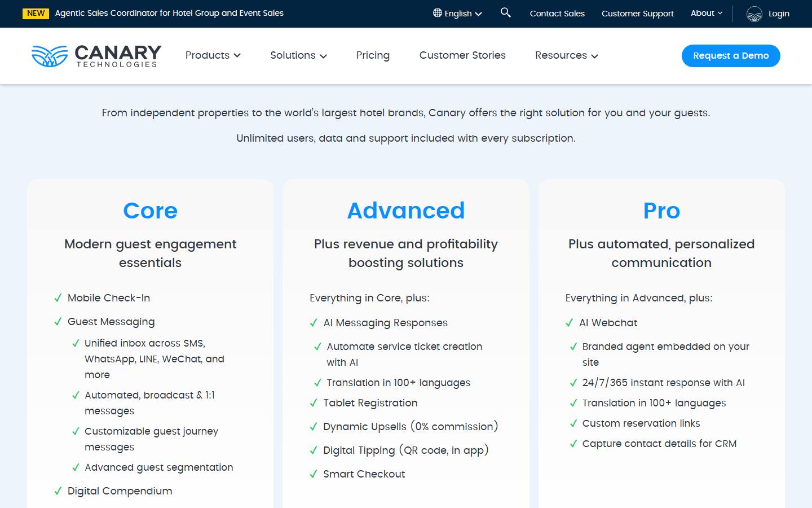Open Customer Support link

tap(638, 14)
